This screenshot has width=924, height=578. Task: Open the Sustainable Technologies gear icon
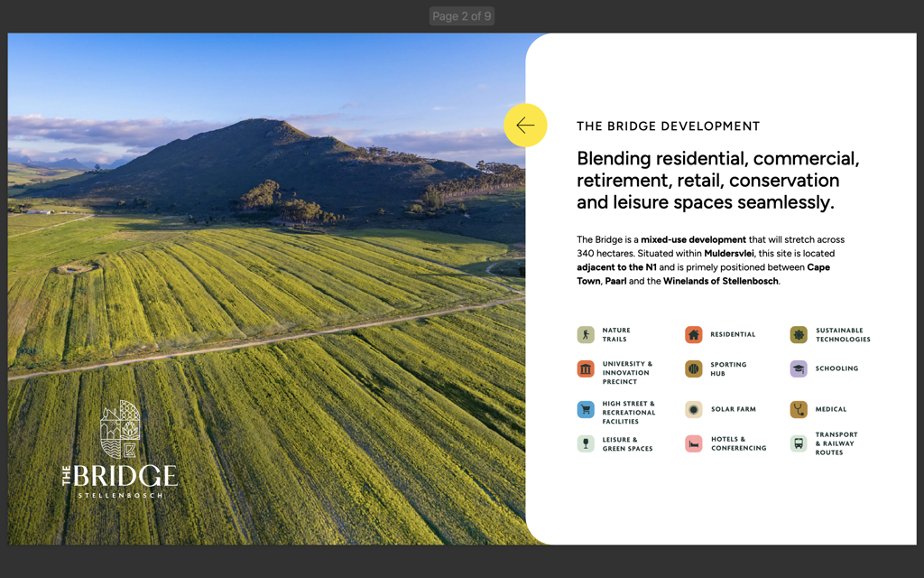pyautogui.click(x=799, y=335)
